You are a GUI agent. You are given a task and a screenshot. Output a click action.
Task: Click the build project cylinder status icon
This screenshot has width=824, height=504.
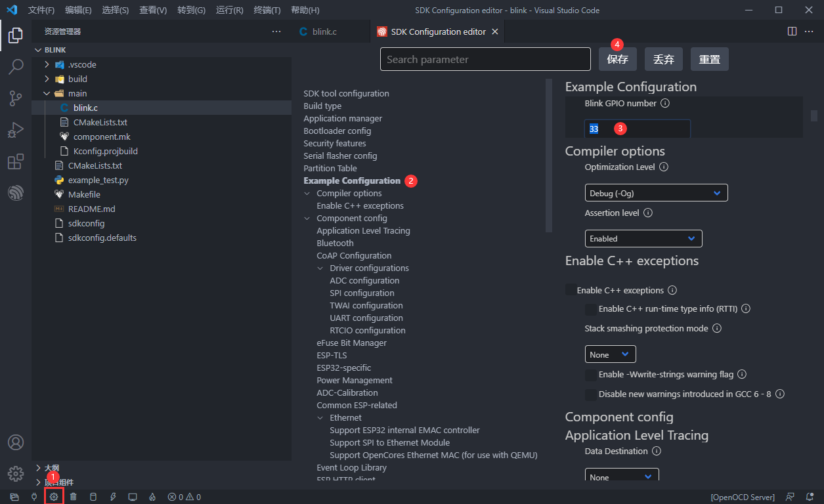93,497
